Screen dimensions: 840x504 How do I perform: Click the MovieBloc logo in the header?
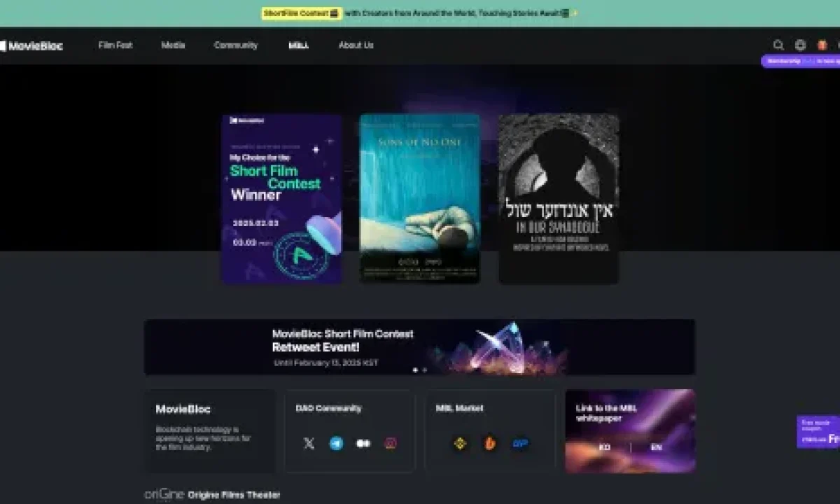(33, 45)
